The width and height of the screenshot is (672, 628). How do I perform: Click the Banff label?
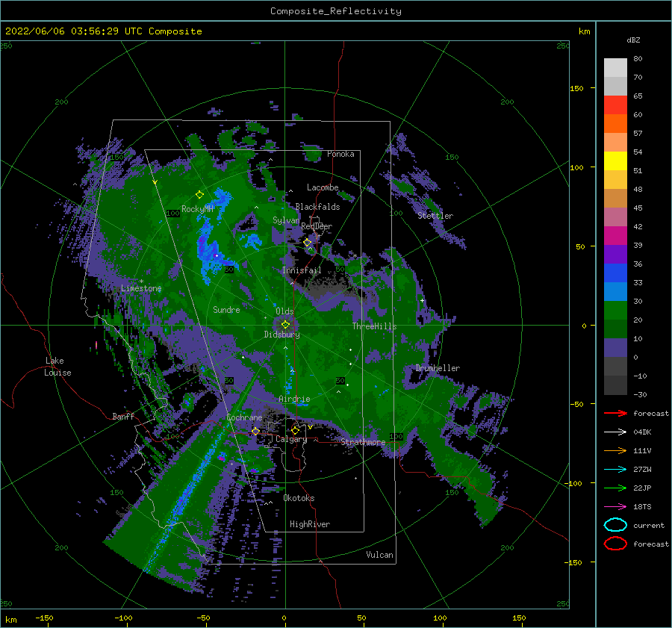[123, 416]
